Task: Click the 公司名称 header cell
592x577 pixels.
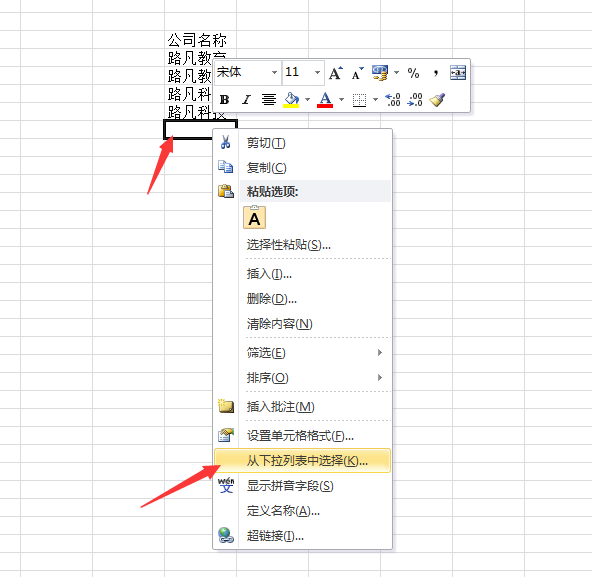Action: coord(200,40)
